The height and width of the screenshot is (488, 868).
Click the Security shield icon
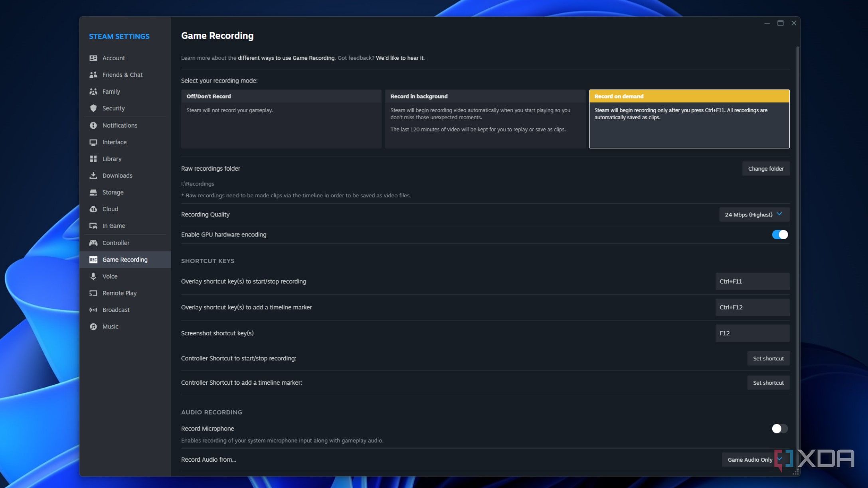tap(93, 108)
